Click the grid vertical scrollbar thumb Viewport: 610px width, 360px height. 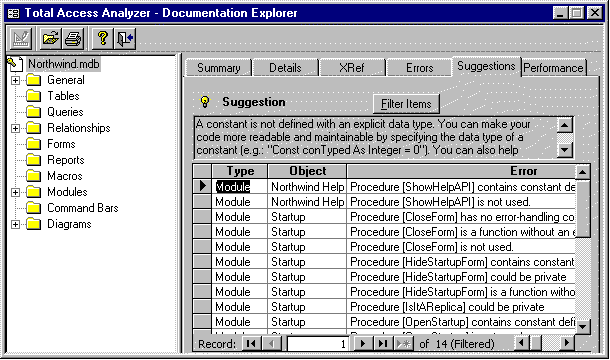[582, 208]
